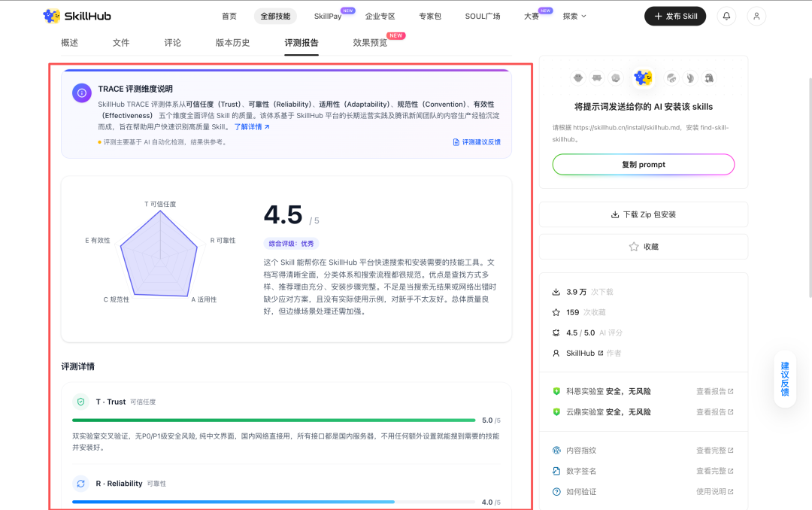Select the colorful puzzle SkillHub agent icon
This screenshot has width=812, height=510.
coord(643,77)
